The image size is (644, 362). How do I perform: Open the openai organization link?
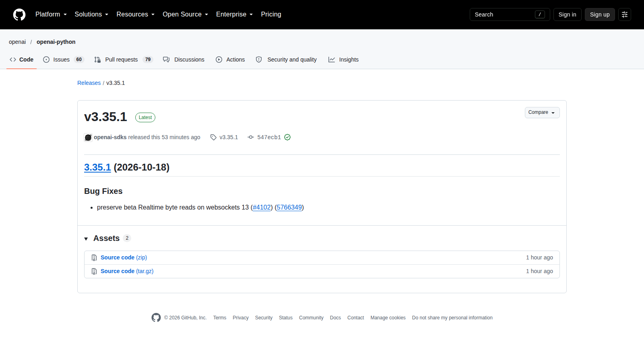point(17,42)
